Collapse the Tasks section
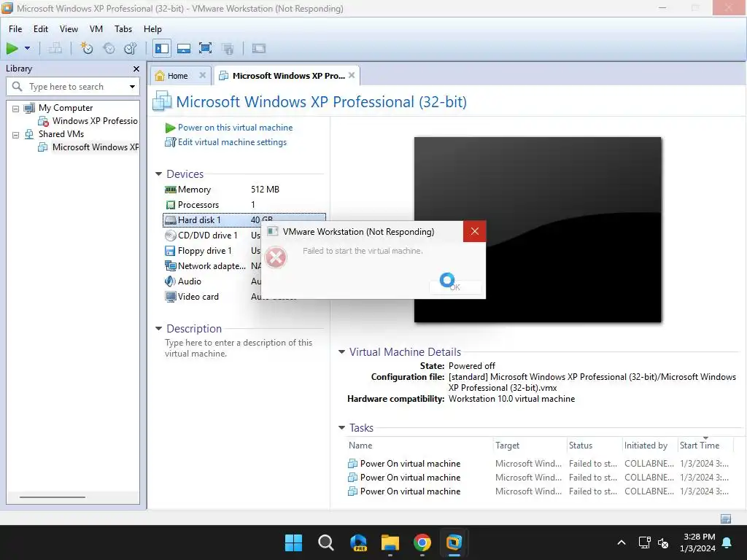This screenshot has width=747, height=560. pos(341,427)
